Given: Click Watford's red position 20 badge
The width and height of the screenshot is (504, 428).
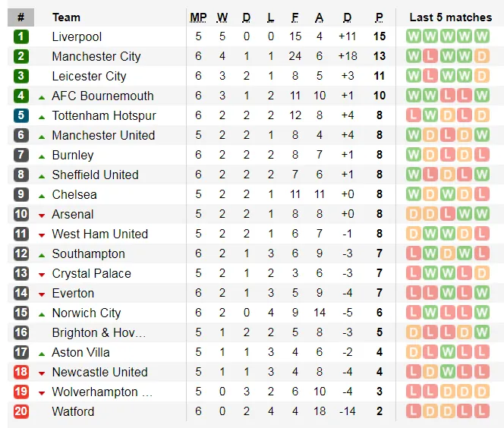Looking at the screenshot, I should (20, 411).
